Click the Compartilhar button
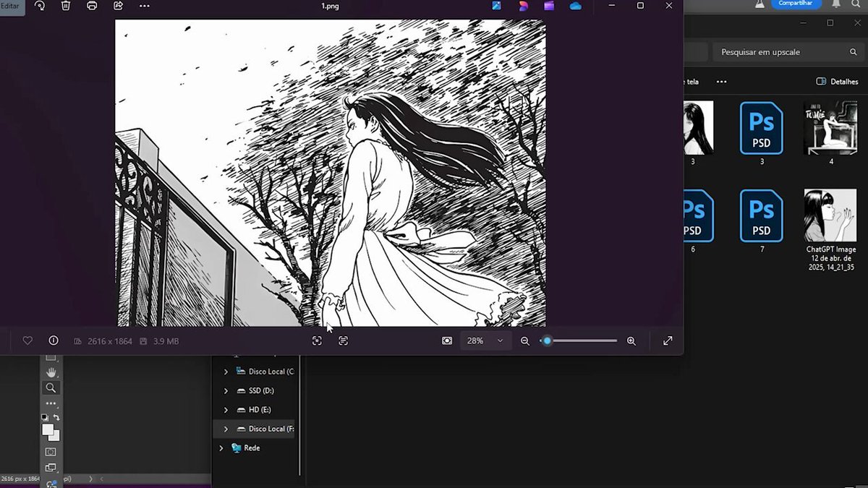This screenshot has width=868, height=488. pyautogui.click(x=796, y=4)
